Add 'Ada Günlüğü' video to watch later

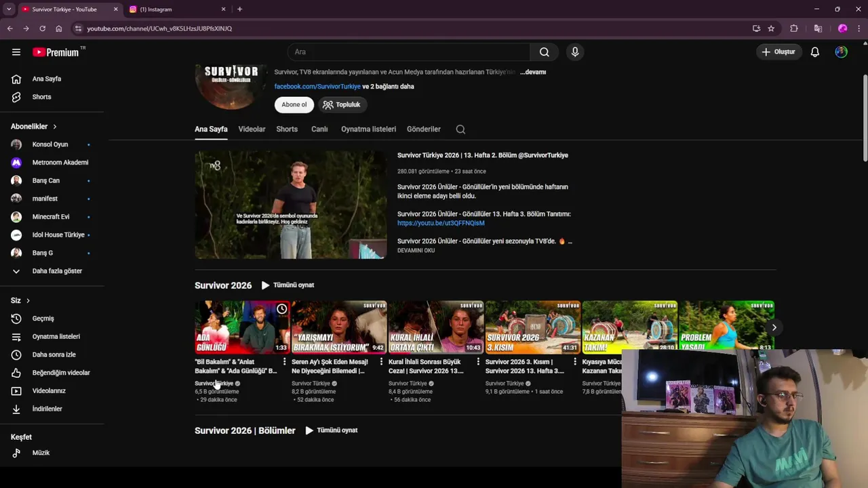pos(281,309)
